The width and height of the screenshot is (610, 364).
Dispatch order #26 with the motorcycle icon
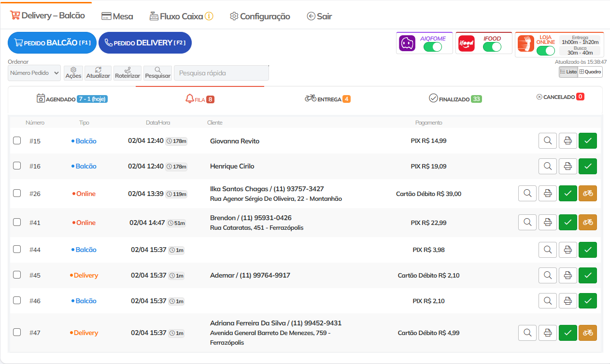tap(588, 194)
